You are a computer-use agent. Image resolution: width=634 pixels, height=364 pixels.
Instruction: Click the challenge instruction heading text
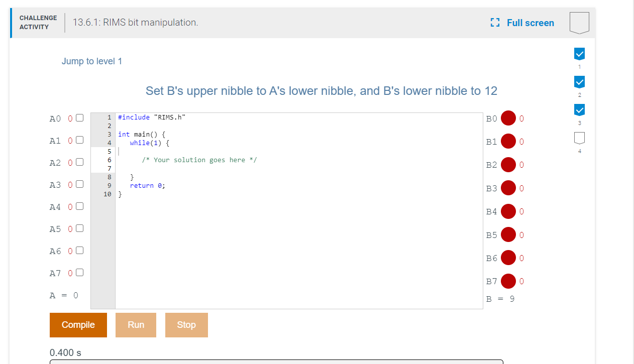click(x=322, y=91)
